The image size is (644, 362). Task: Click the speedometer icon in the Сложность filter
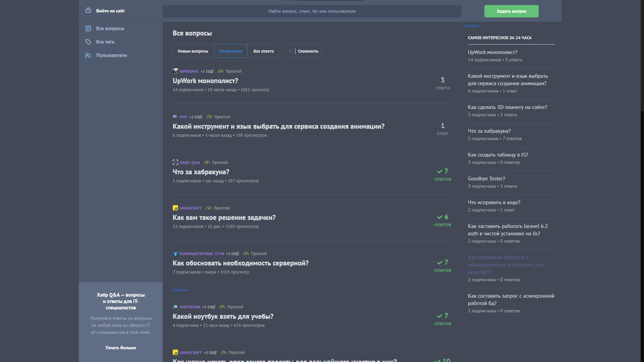289,51
